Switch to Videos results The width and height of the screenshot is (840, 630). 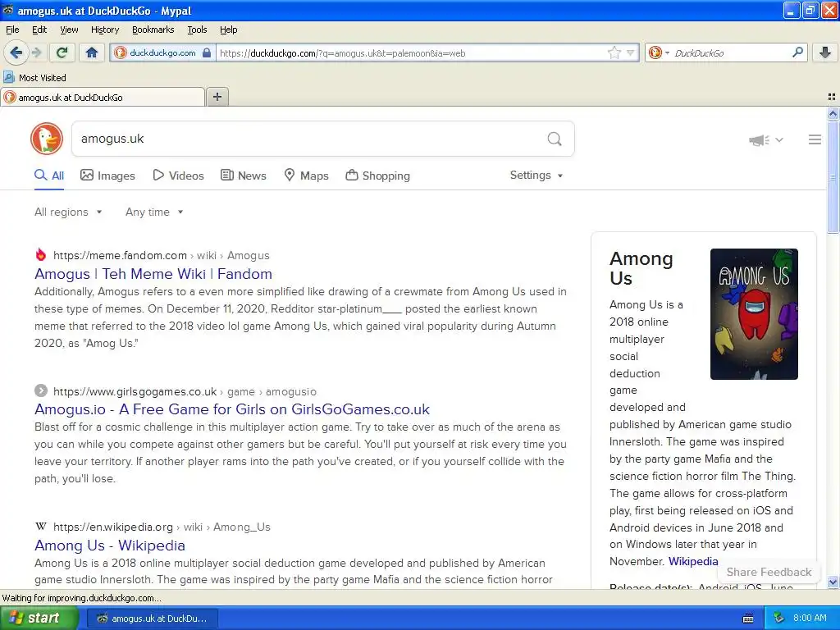pos(178,176)
